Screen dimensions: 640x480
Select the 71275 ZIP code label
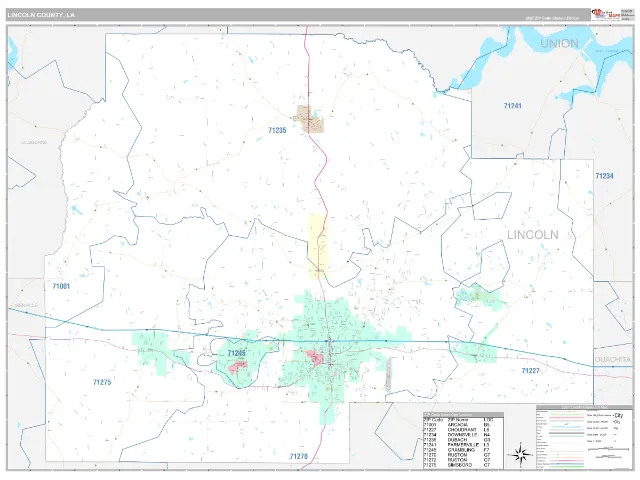tap(102, 382)
